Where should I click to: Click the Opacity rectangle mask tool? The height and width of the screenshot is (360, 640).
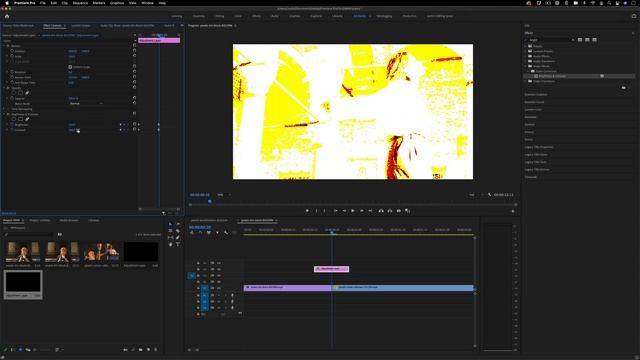click(x=20, y=93)
